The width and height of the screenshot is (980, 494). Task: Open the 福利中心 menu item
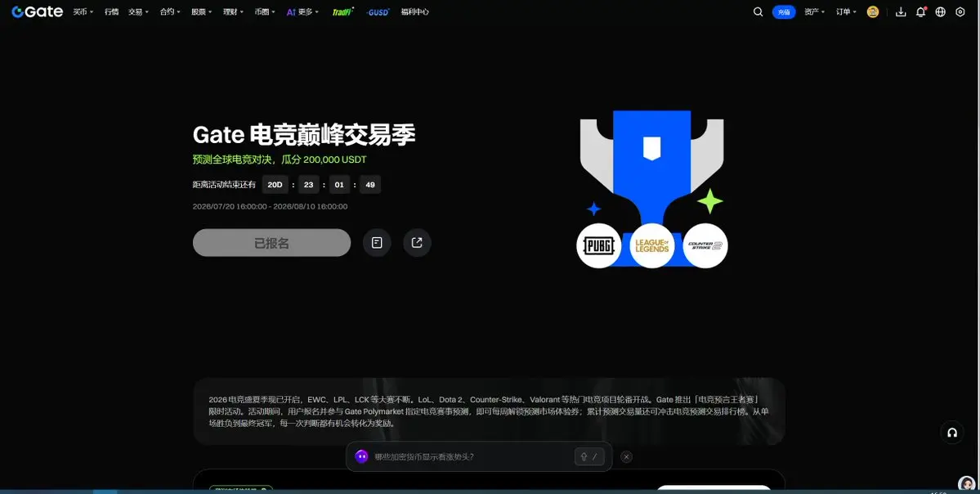pos(415,12)
